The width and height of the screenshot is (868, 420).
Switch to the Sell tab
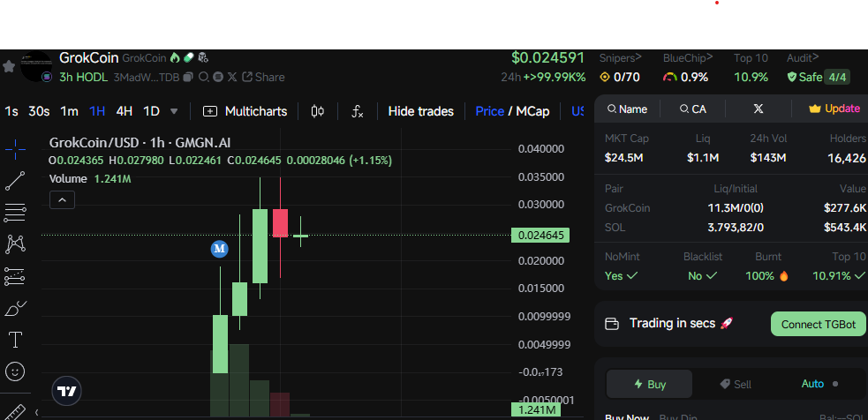click(x=736, y=384)
